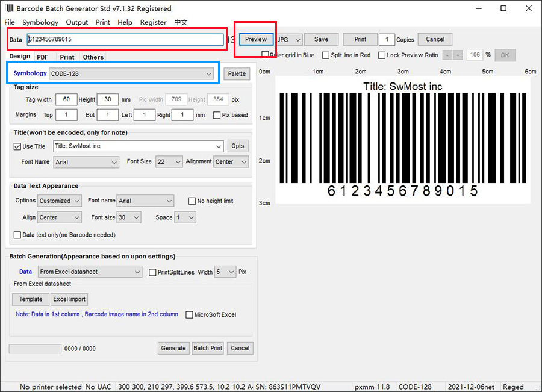Click the Preview button

point(256,39)
